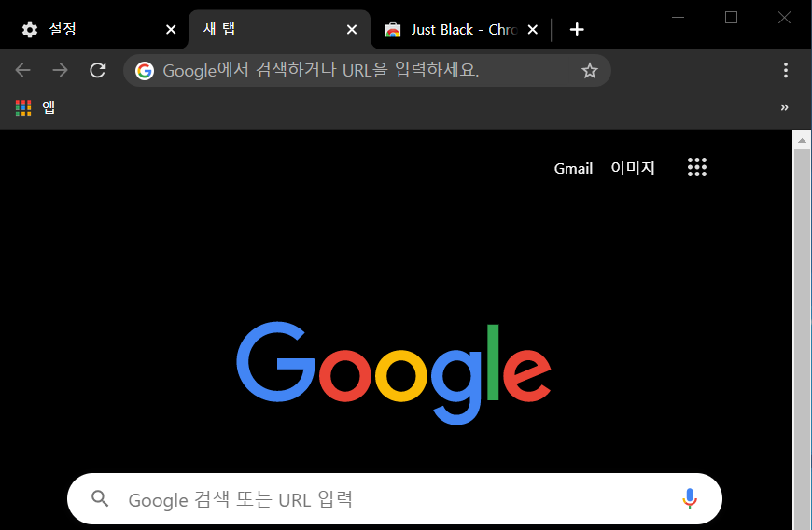The image size is (812, 530).
Task: Start voice search with the microphone icon
Action: [x=690, y=498]
